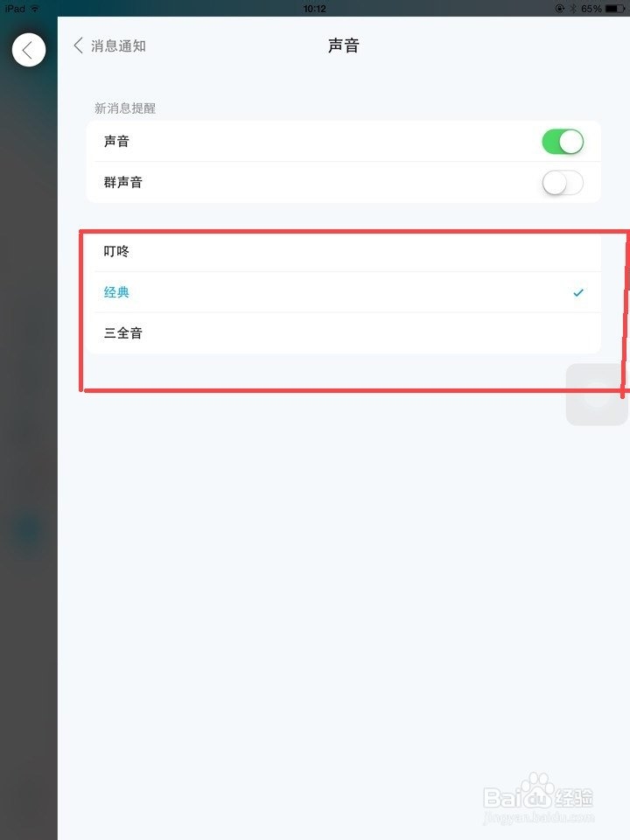Tap the rotation lock status icon

tap(560, 9)
